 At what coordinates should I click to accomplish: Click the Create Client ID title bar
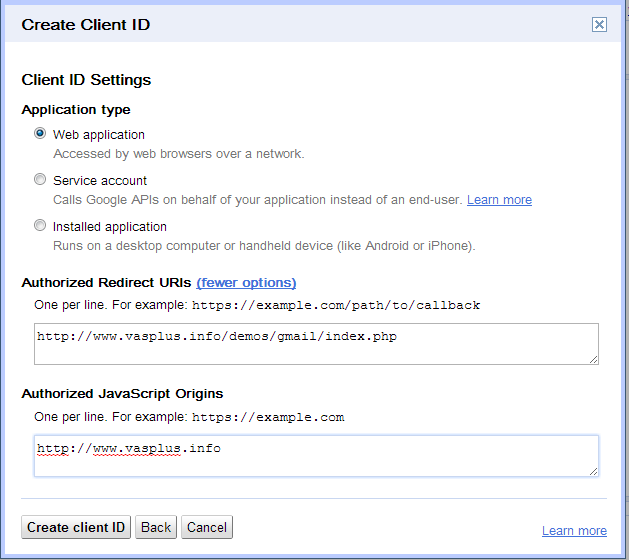tap(313, 24)
